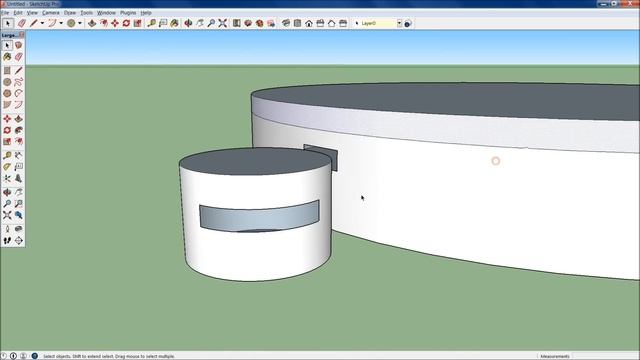Open the Window menu
Image resolution: width=640 pixels, height=360 pixels.
106,13
